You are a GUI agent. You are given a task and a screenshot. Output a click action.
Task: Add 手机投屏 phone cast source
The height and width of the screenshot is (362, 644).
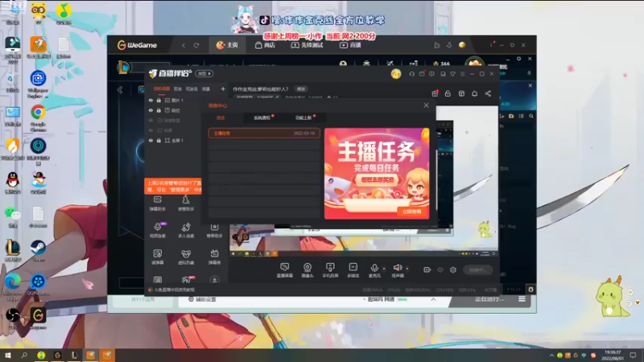click(x=330, y=270)
